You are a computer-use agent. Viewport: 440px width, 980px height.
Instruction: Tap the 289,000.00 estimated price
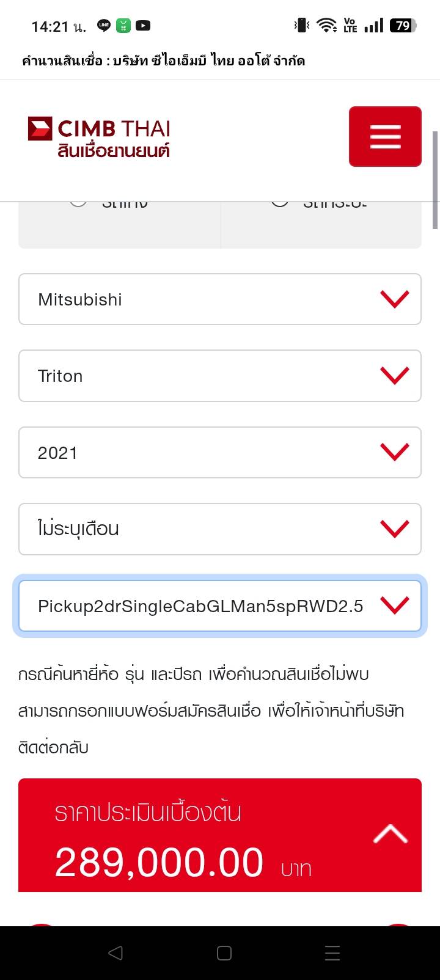[x=159, y=862]
